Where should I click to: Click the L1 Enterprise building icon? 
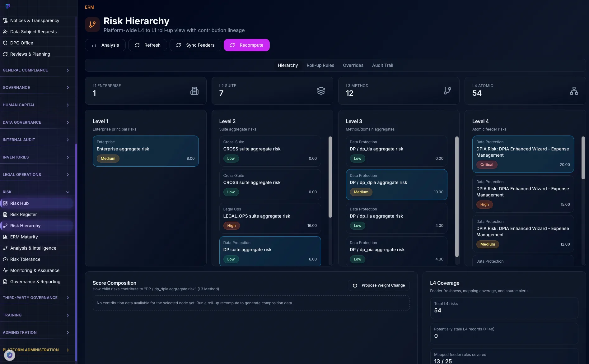[x=194, y=91]
